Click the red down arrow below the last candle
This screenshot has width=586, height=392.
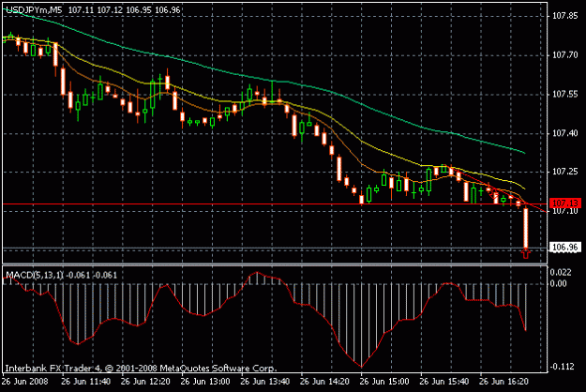click(x=526, y=254)
